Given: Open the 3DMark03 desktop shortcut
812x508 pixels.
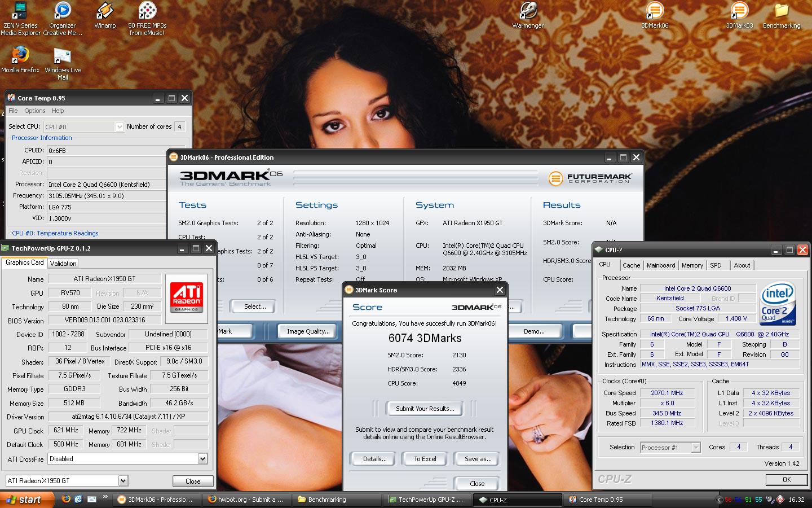Looking at the screenshot, I should point(739,15).
